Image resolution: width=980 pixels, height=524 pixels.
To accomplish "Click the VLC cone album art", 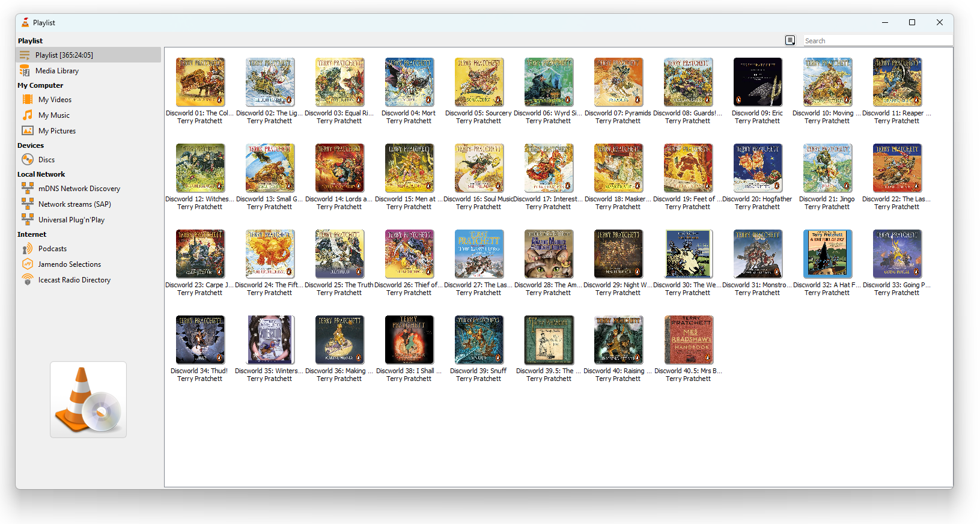I will tap(88, 400).
